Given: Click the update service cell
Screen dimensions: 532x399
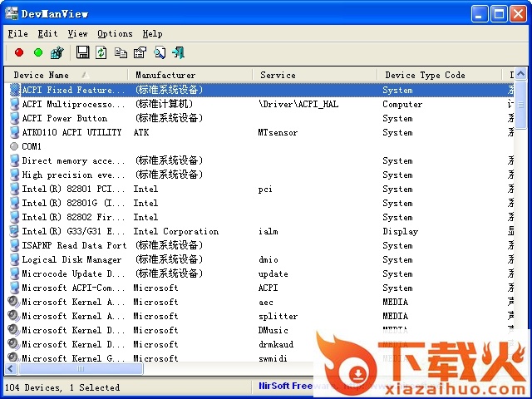Looking at the screenshot, I should pos(273,273).
